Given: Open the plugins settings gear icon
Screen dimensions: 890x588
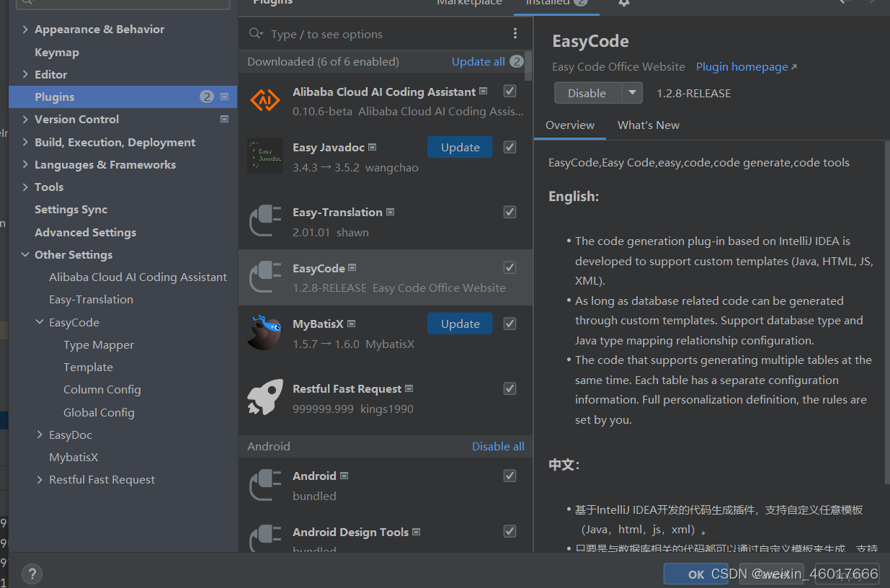Looking at the screenshot, I should pyautogui.click(x=623, y=4).
